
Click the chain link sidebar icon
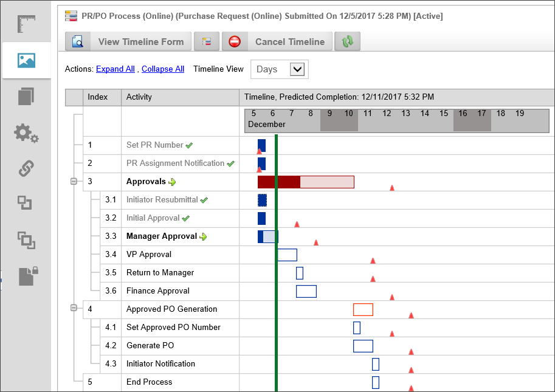click(26, 168)
